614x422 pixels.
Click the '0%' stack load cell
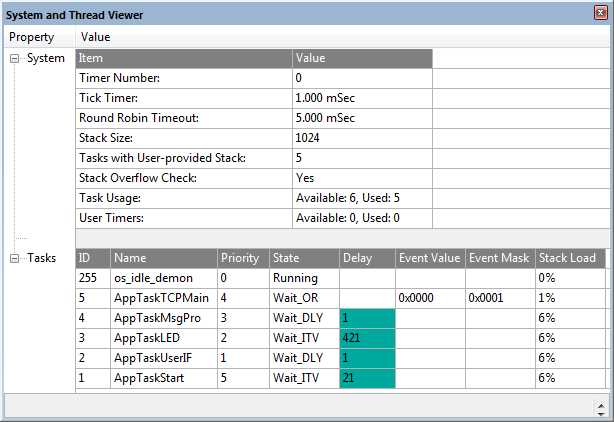pos(570,278)
